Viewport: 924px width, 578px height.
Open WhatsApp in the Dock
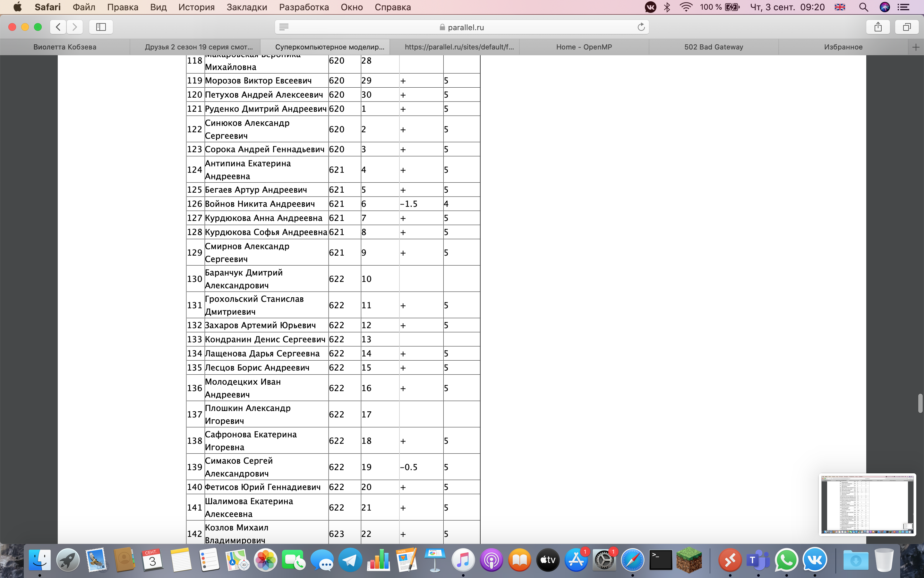[x=787, y=560]
